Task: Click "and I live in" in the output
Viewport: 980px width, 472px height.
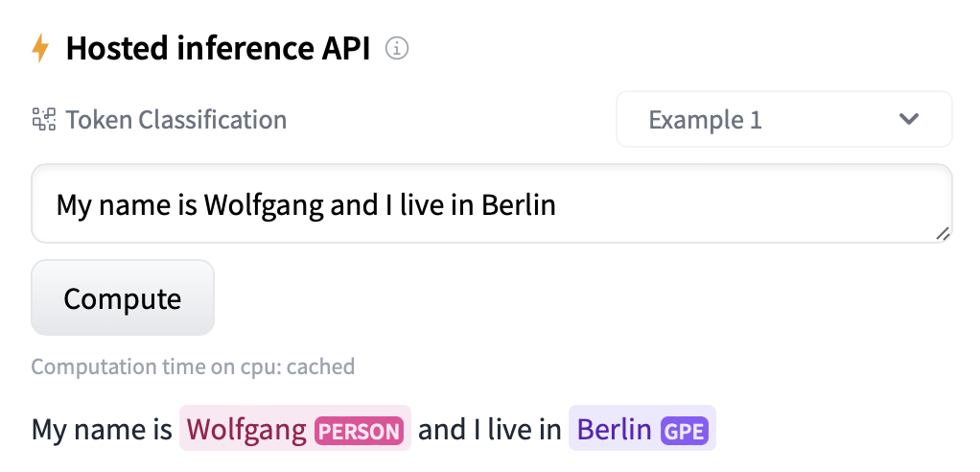Action: click(x=489, y=429)
